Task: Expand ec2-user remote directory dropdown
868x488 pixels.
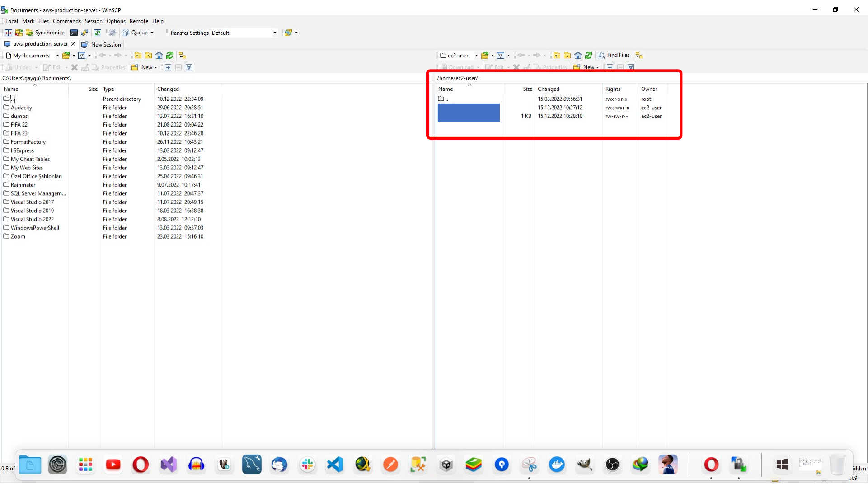Action: [x=476, y=55]
